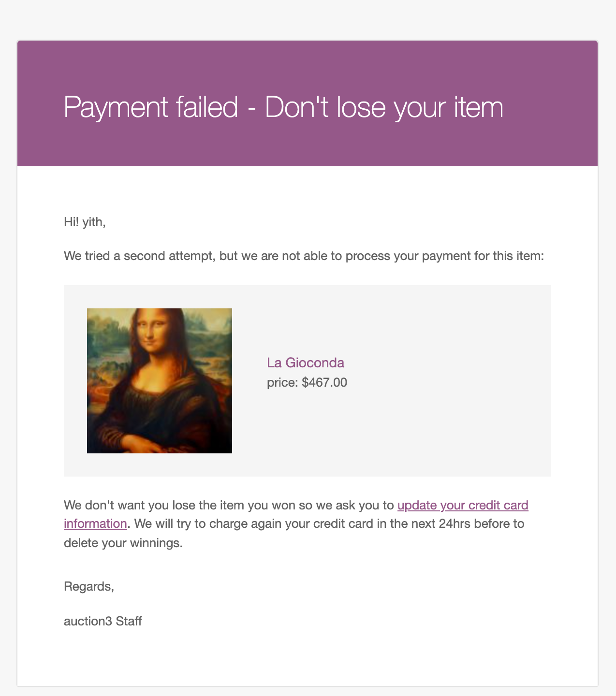The image size is (616, 696).
Task: Click the second attempt payment message paragraph
Action: [304, 256]
